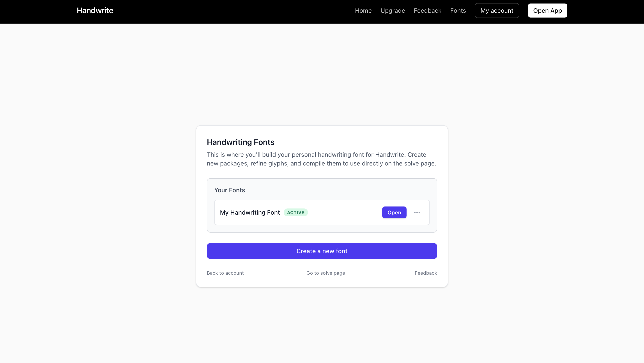Click the Your Fonts section label
This screenshot has height=363, width=644.
click(230, 190)
